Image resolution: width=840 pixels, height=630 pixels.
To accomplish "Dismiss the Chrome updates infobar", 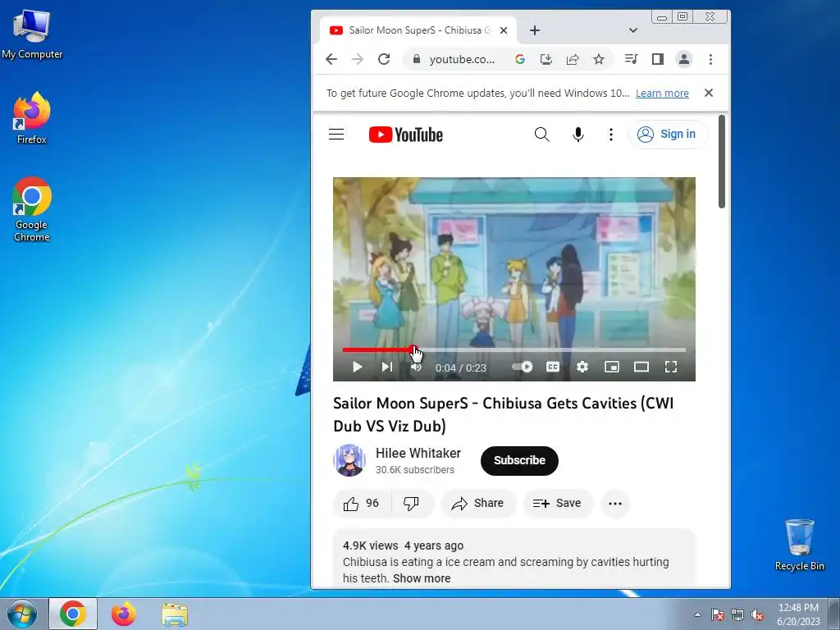I will point(708,94).
